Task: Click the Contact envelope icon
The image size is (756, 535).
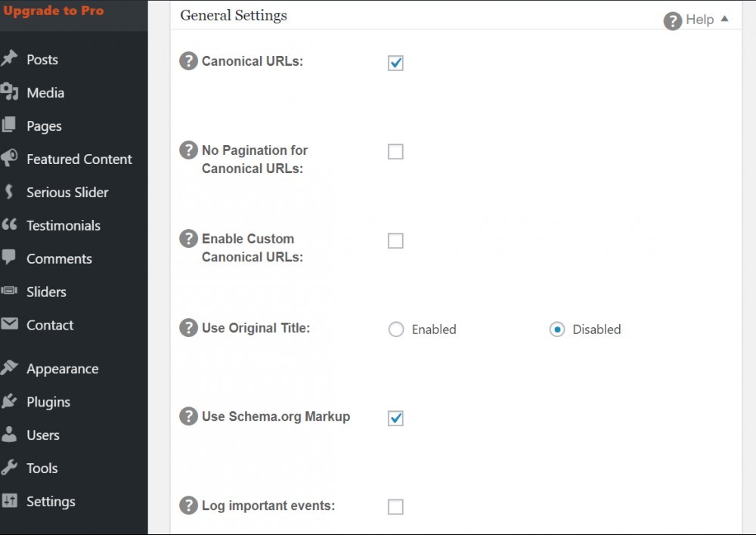Action: click(x=9, y=323)
